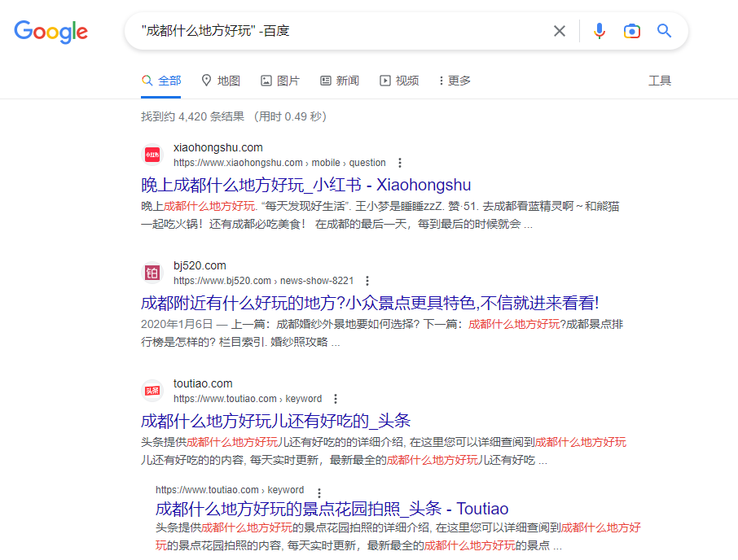The height and width of the screenshot is (560, 738).
Task: Select the 全部 results tab
Action: click(x=161, y=81)
